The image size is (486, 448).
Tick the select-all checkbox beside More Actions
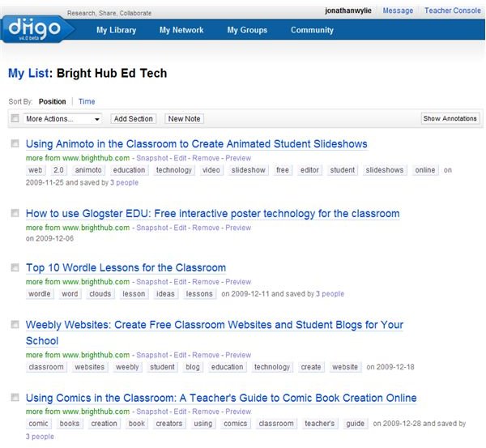tap(15, 118)
